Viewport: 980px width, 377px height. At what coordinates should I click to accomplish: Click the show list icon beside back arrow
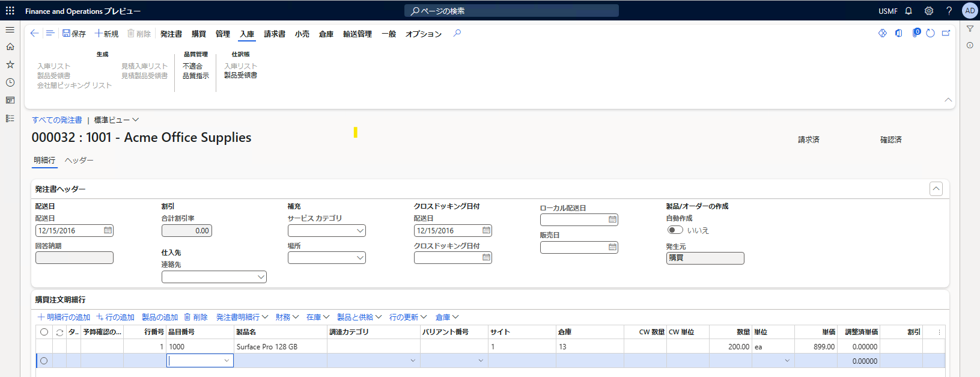tap(50, 34)
